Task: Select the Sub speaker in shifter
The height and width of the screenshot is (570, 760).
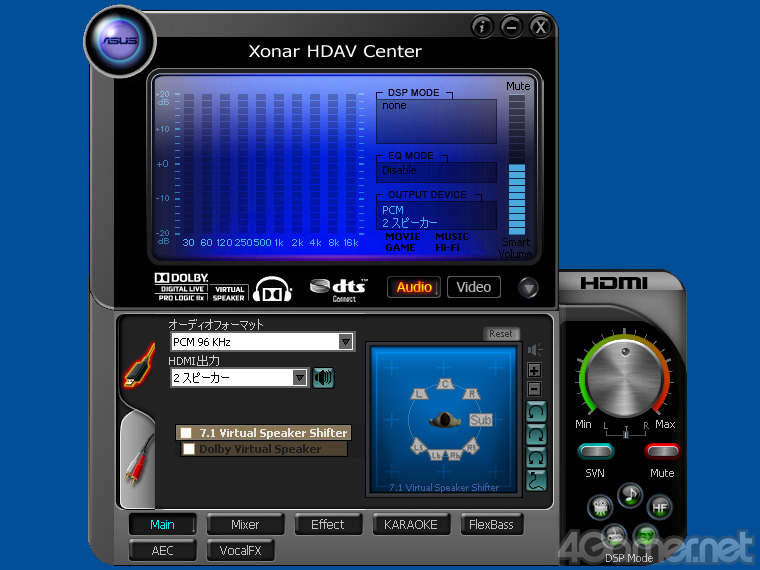Action: [480, 420]
